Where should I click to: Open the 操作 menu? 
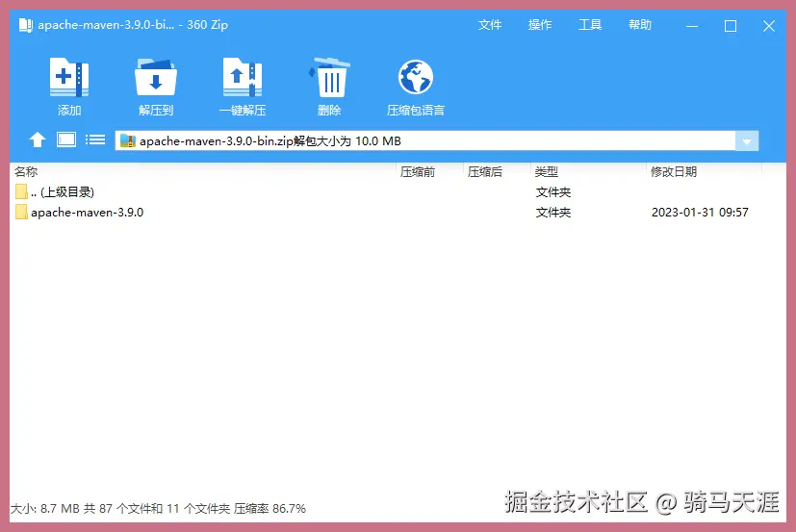540,25
